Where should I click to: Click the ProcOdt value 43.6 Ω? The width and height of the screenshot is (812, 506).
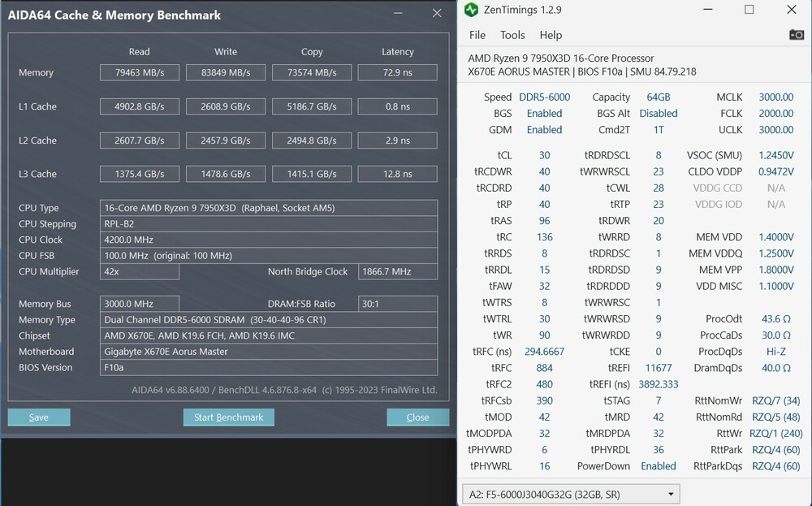775,319
